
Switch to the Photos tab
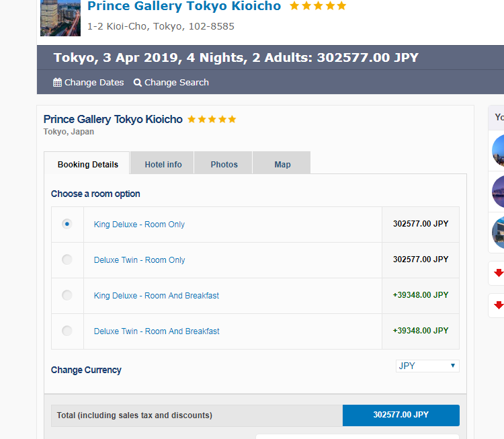(x=223, y=163)
